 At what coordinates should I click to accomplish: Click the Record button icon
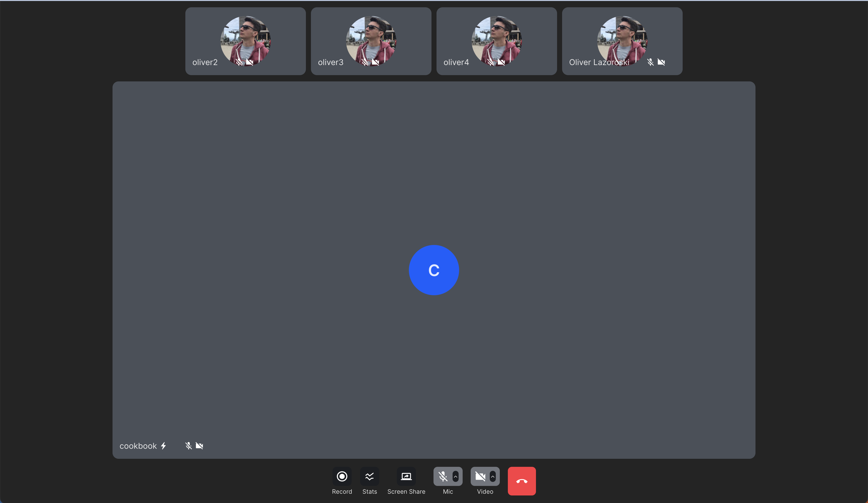point(342,476)
